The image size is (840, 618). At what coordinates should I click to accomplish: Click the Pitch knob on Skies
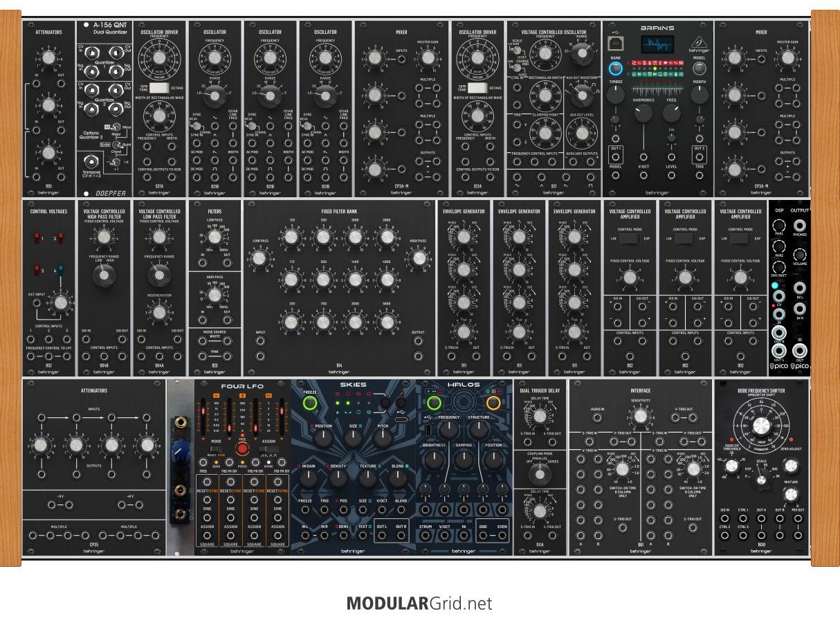383,439
